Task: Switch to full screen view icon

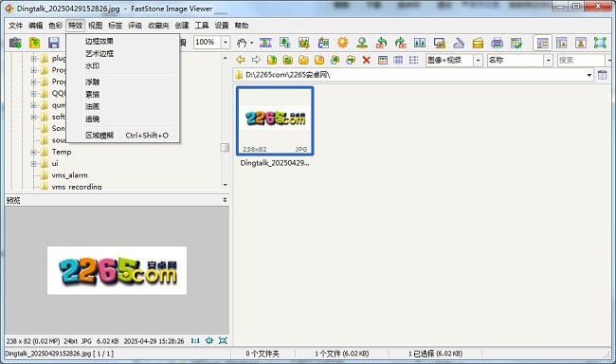Action: coord(600,43)
